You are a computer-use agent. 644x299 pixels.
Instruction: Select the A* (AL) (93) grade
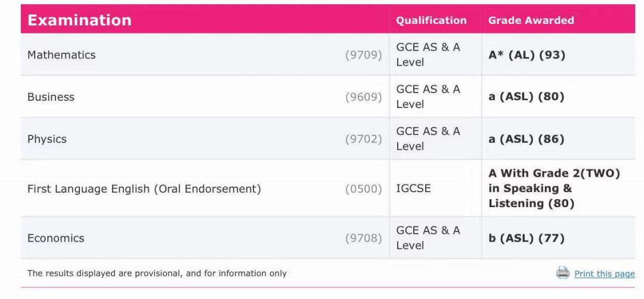527,55
